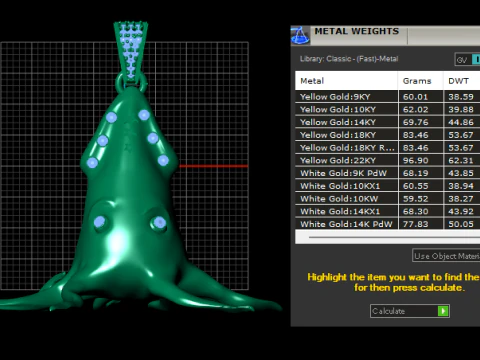Click the DWT column header
The image size is (480, 360).
click(x=462, y=81)
